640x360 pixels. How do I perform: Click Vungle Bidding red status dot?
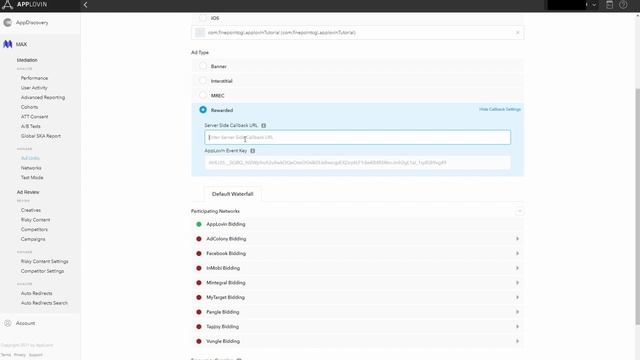[199, 341]
